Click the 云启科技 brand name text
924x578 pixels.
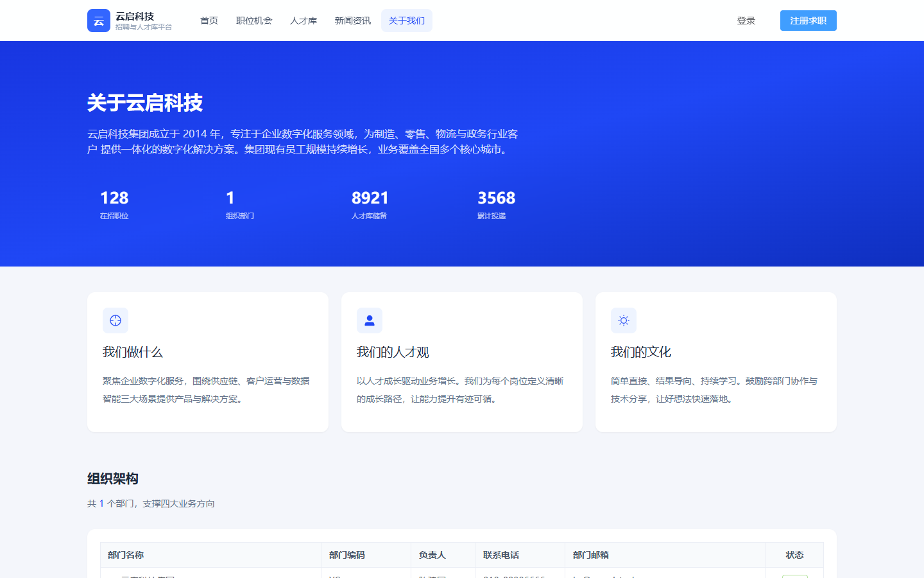coord(135,16)
